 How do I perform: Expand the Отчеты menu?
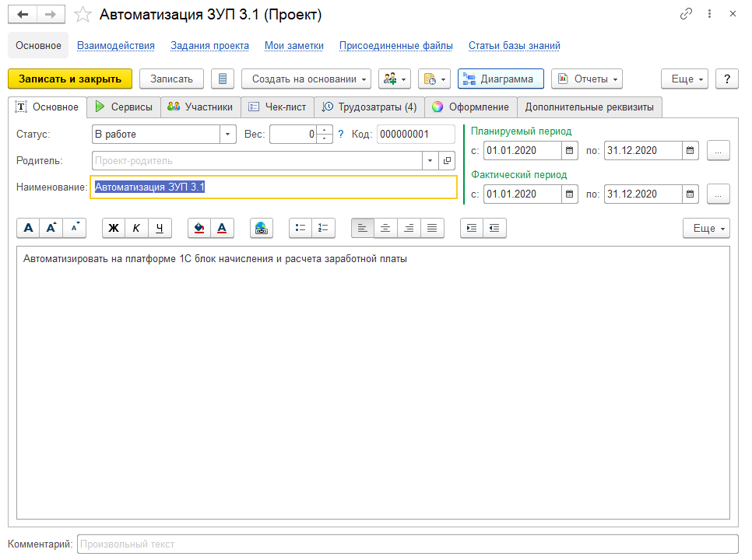(586, 79)
